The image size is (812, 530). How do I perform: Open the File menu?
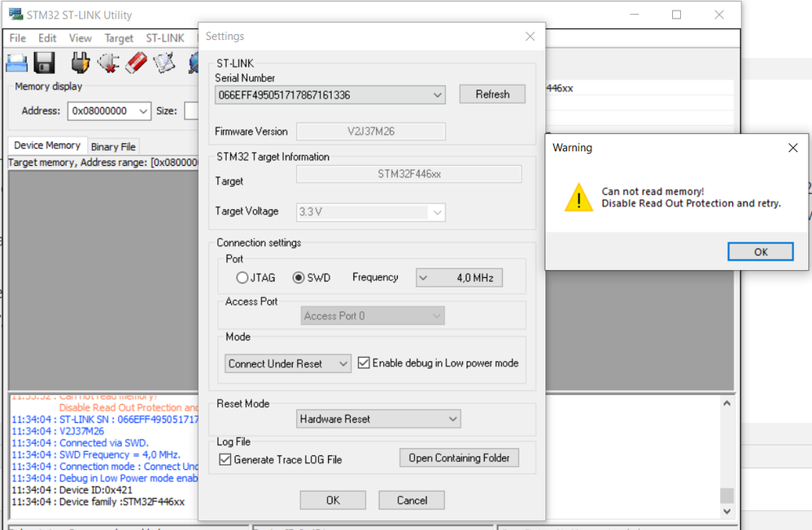pos(18,38)
